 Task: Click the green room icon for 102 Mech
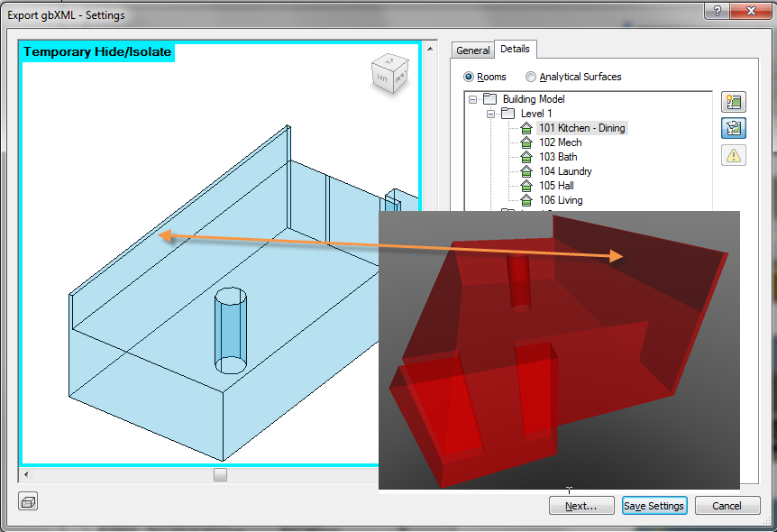point(526,142)
